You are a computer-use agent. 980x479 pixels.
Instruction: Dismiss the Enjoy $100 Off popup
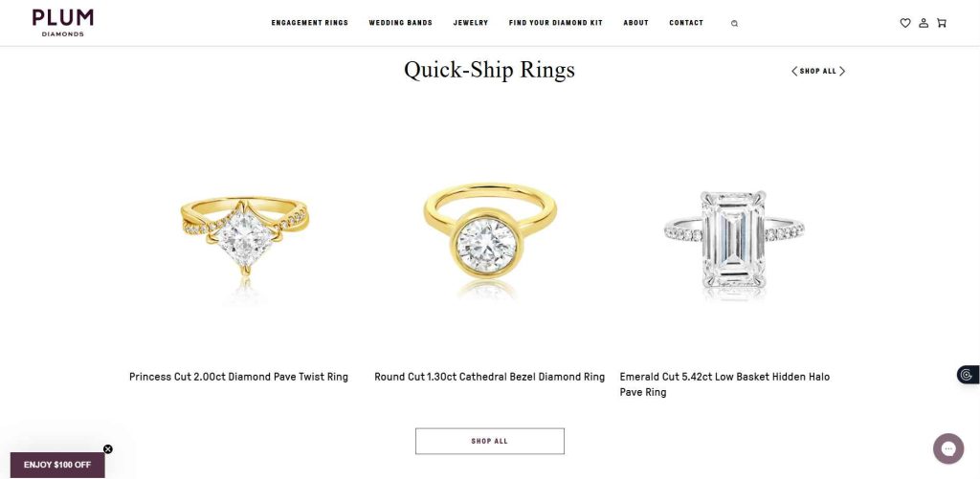[x=107, y=449]
